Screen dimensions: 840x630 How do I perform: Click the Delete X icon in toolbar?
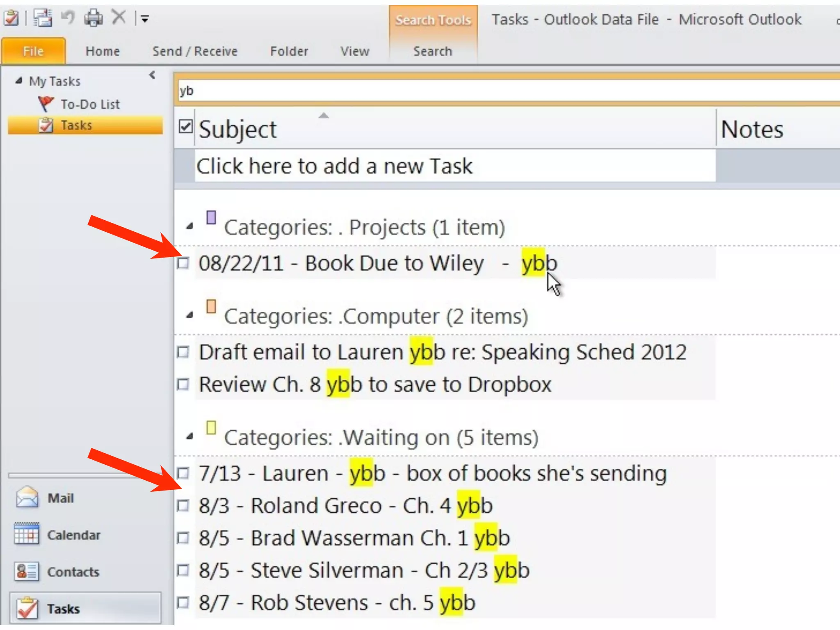coord(119,18)
